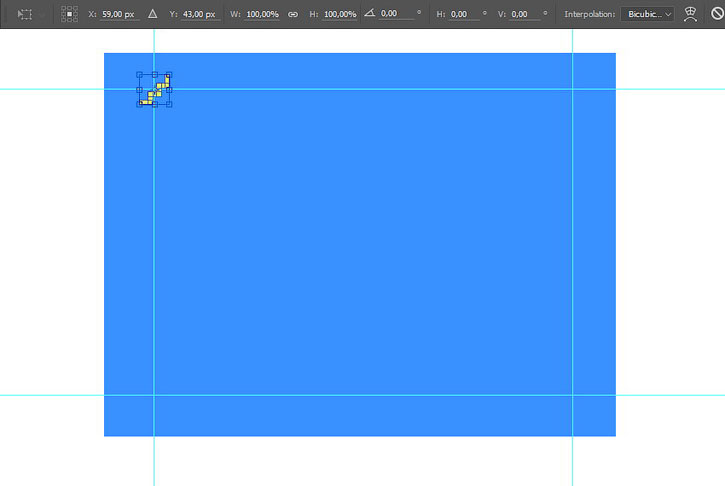Edit the horizontal skew H field
The height and width of the screenshot is (486, 725).
pos(464,14)
